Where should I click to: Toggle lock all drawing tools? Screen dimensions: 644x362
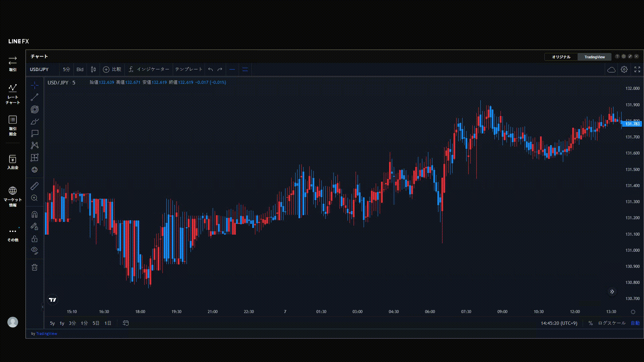click(35, 239)
